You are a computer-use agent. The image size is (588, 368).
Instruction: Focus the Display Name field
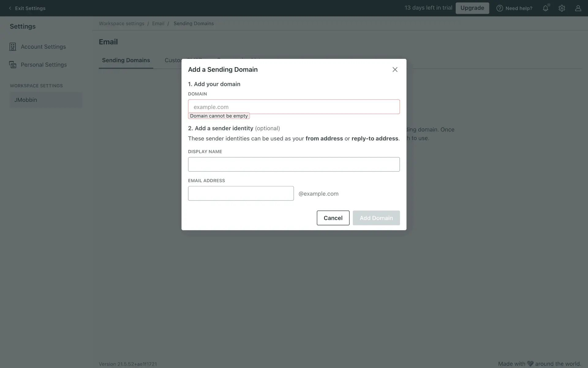coord(294,164)
